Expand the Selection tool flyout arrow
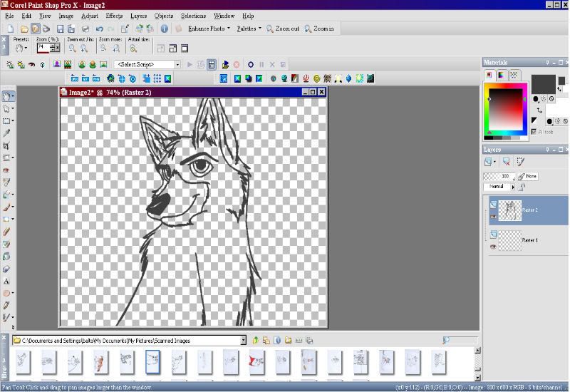The height and width of the screenshot is (392, 570). (x=13, y=120)
